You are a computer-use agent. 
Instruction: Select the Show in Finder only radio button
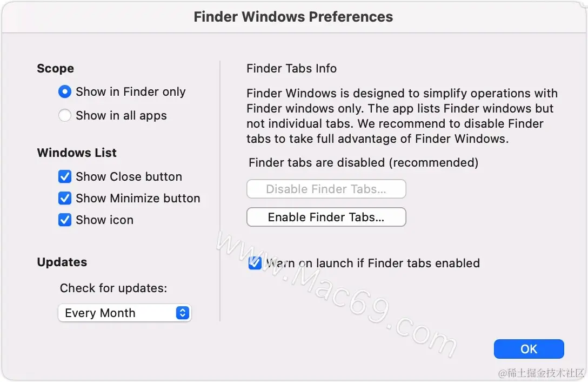[x=64, y=91]
